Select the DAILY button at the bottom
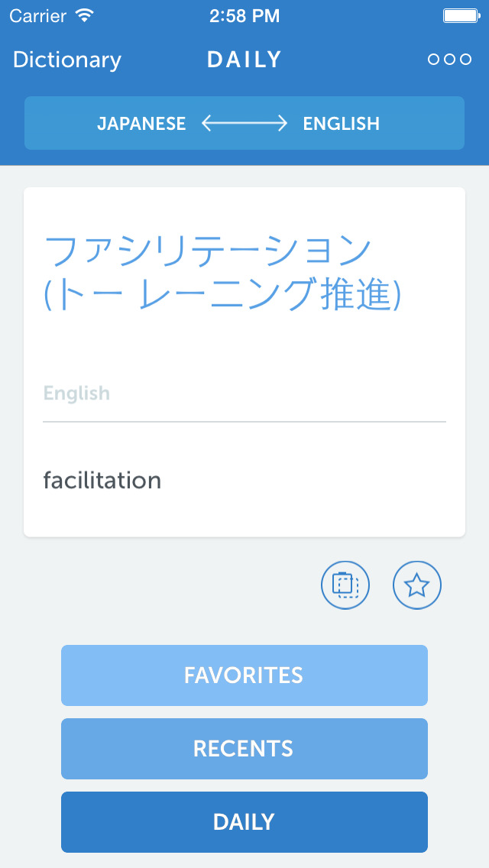Viewport: 489px width, 868px height. [x=244, y=822]
